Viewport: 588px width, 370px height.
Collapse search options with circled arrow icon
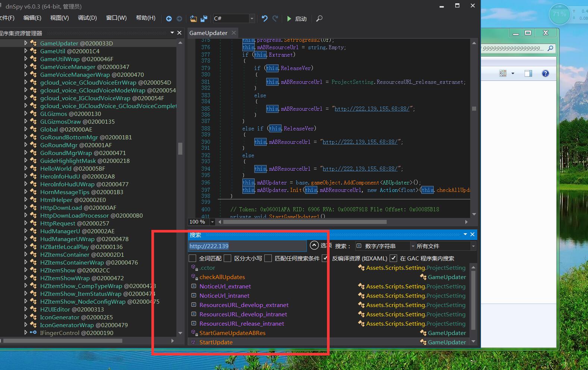pyautogui.click(x=314, y=246)
